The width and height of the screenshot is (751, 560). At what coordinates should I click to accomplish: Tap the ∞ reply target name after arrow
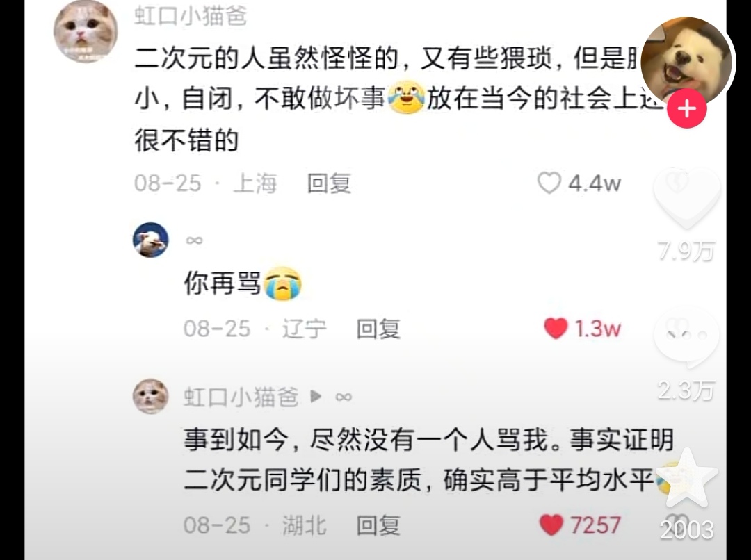(x=344, y=397)
